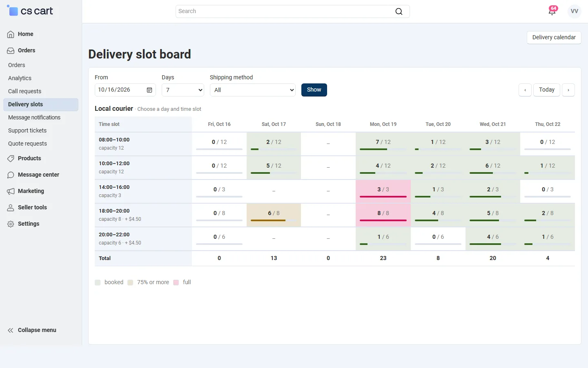Click the Today button
Image resolution: width=588 pixels, height=368 pixels.
click(547, 90)
